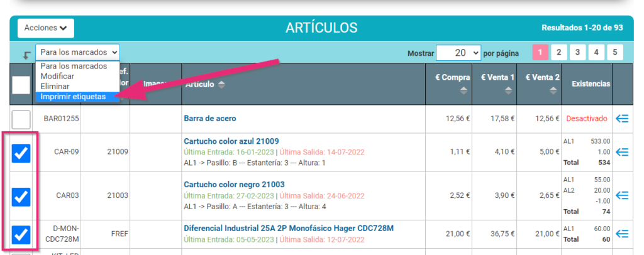Check the box for BAR01255 row

pyautogui.click(x=21, y=119)
